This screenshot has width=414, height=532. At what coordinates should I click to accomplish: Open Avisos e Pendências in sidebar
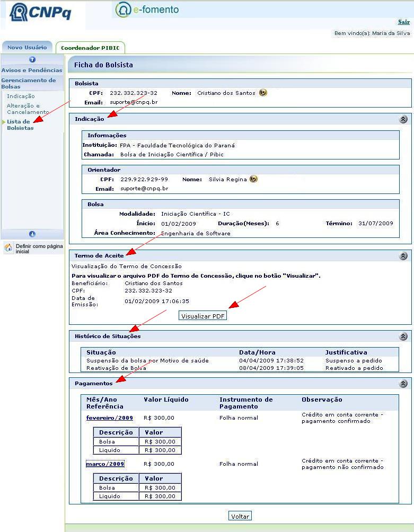click(32, 70)
